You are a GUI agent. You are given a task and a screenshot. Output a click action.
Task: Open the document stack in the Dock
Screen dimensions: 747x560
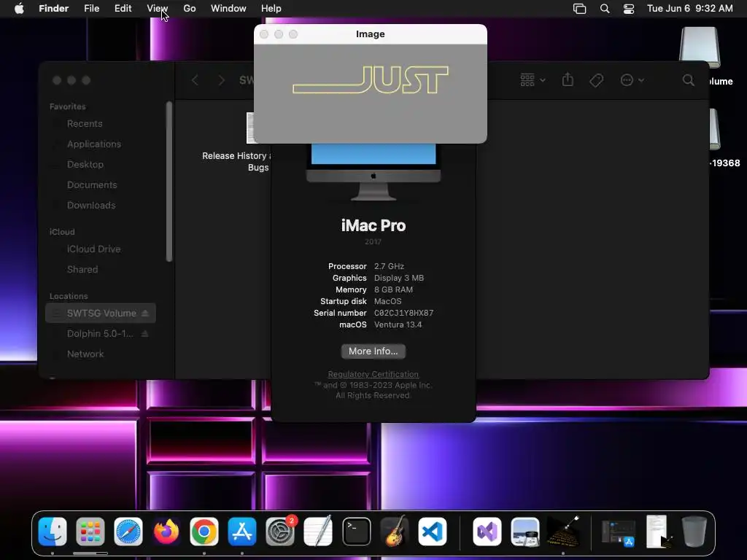tap(659, 532)
